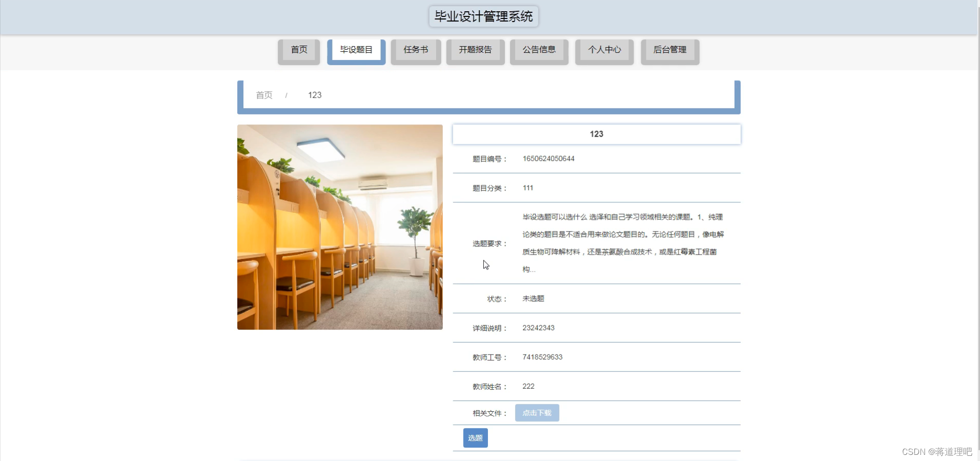Click the 选题 topic selection button

click(x=475, y=437)
